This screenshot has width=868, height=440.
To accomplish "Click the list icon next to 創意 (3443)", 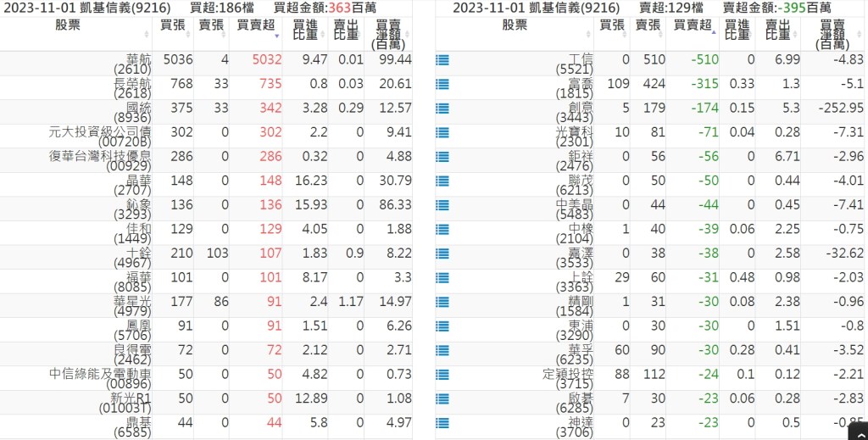I will point(442,109).
